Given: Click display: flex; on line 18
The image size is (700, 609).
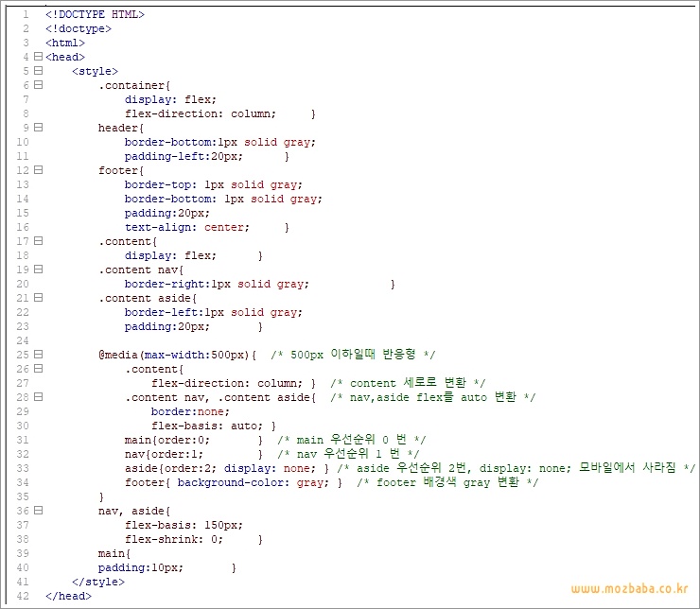Looking at the screenshot, I should click(x=170, y=255).
